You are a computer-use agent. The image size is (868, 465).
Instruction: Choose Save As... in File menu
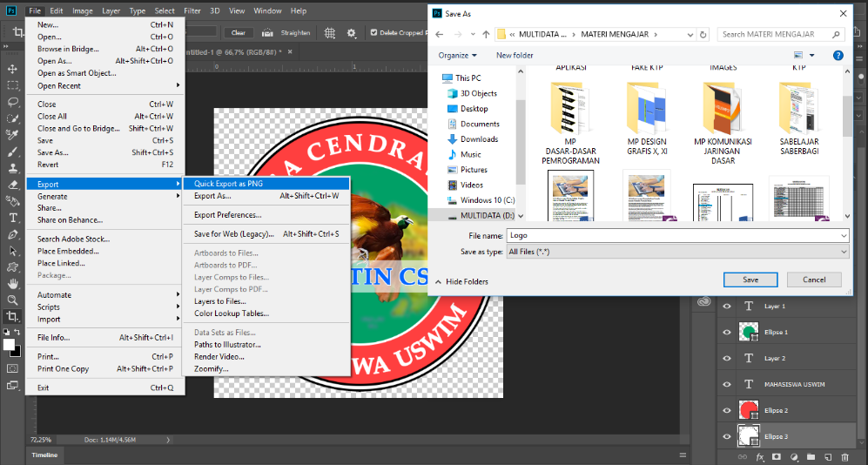104,152
